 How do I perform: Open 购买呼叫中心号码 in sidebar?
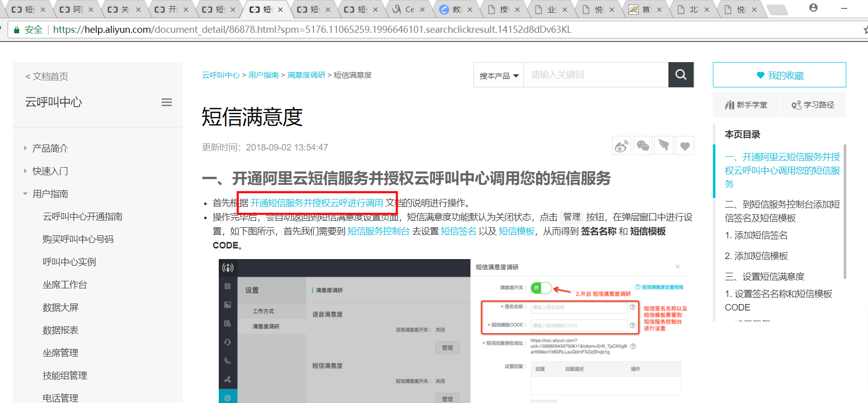(78, 239)
